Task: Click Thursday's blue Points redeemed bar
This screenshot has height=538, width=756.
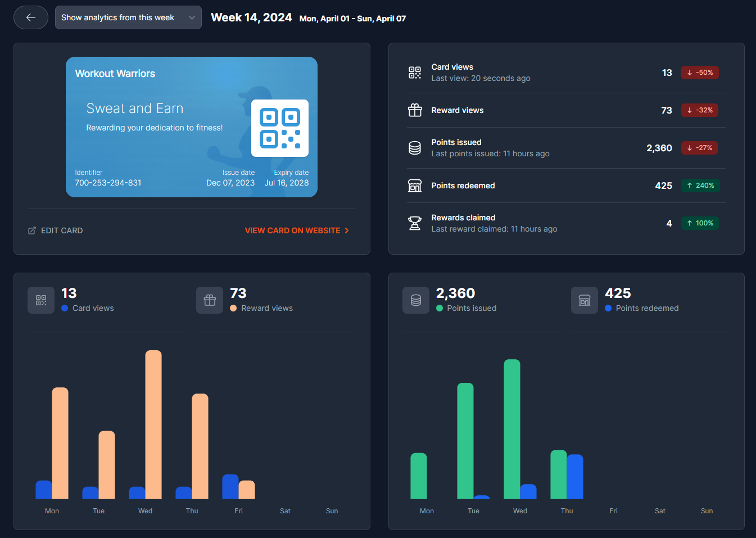Action: coord(575,477)
